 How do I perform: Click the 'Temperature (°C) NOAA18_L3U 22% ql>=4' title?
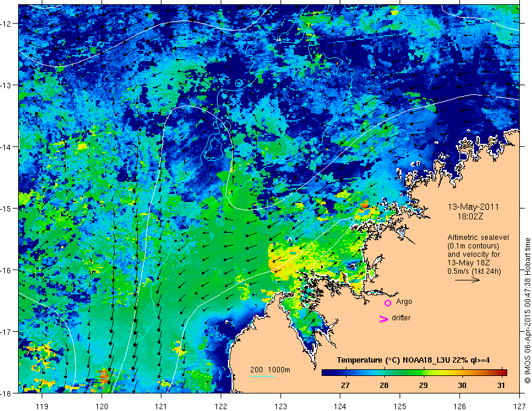pos(413,360)
